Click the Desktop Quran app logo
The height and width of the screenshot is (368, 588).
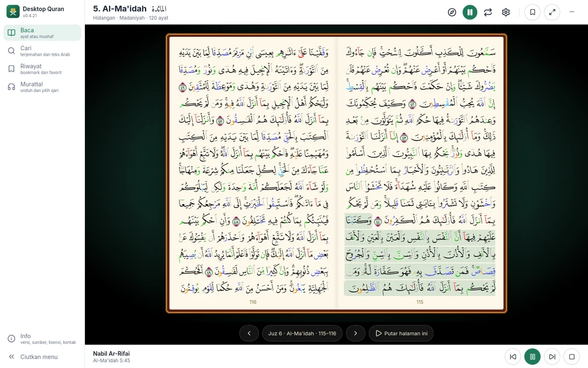(13, 12)
